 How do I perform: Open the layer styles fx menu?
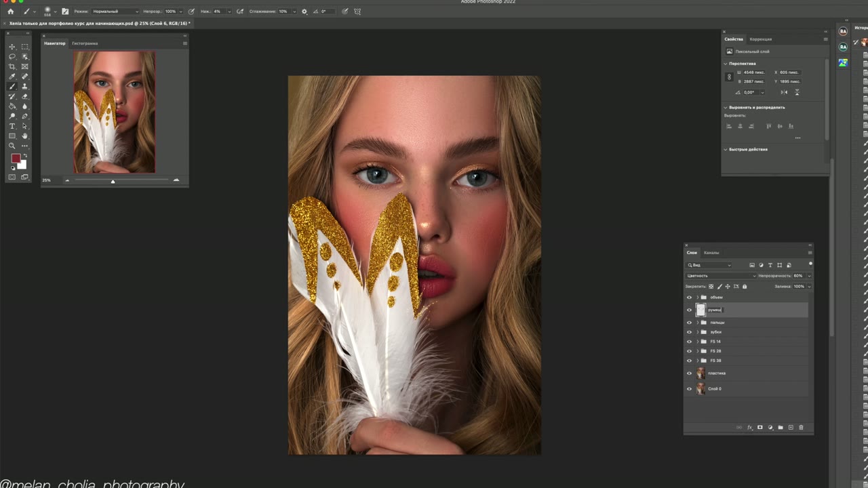coord(750,428)
